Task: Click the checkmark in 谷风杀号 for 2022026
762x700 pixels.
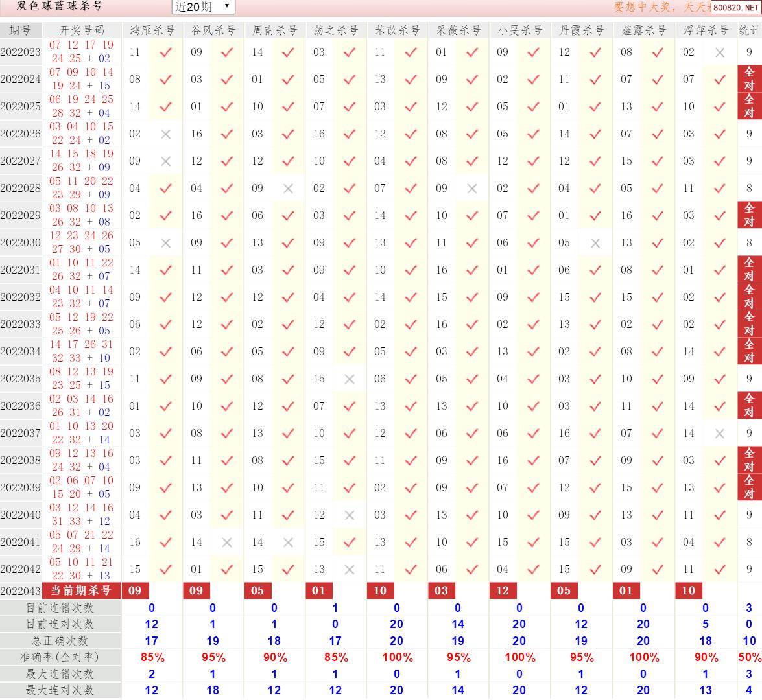Action: point(227,134)
